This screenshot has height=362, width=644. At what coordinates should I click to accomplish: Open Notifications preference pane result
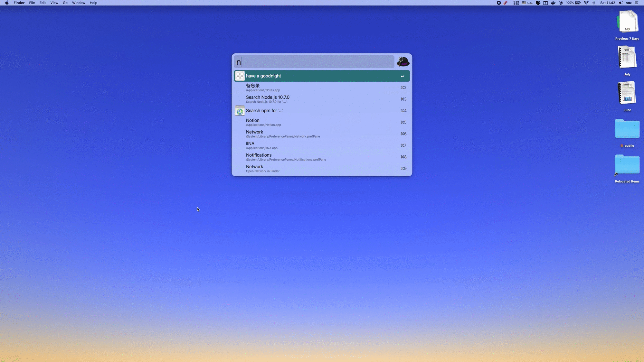tap(322, 157)
